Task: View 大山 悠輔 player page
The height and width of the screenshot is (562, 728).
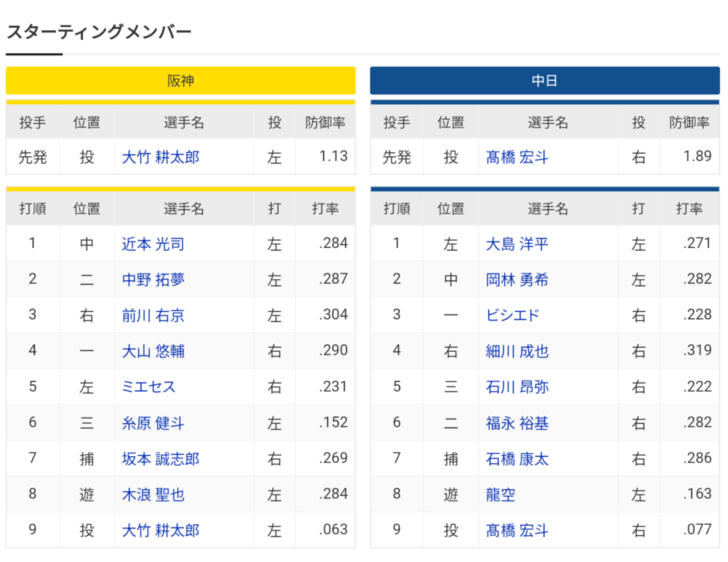Action: [x=153, y=351]
